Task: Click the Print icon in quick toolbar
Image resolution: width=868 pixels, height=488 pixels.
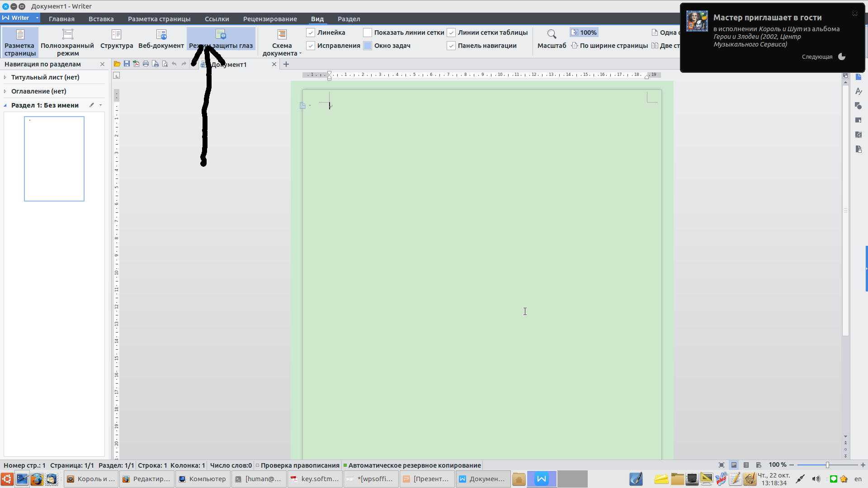Action: coord(146,64)
